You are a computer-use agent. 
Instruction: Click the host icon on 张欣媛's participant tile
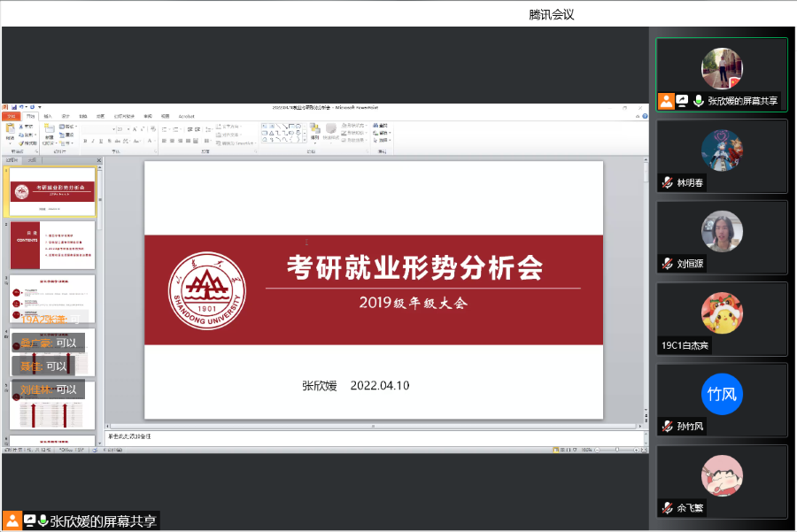pos(666,101)
